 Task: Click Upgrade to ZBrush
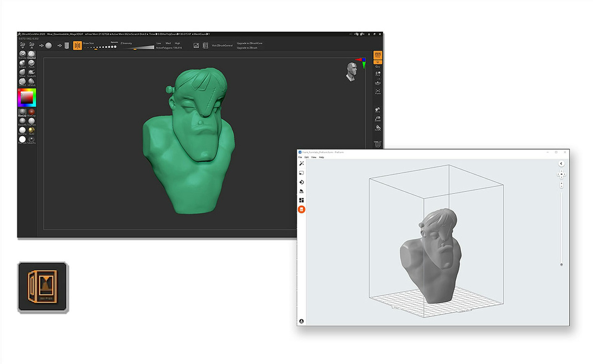247,48
